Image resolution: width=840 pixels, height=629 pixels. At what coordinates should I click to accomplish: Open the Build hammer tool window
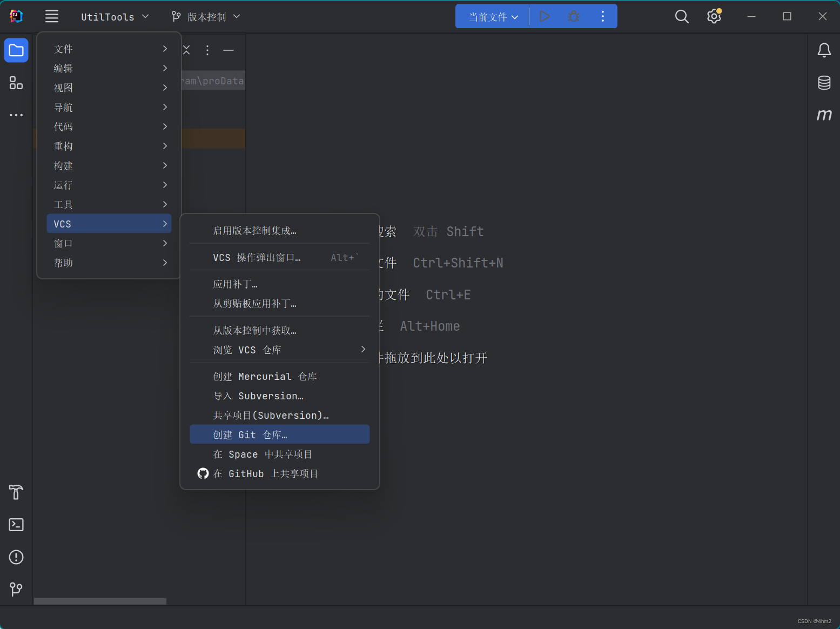(x=16, y=492)
